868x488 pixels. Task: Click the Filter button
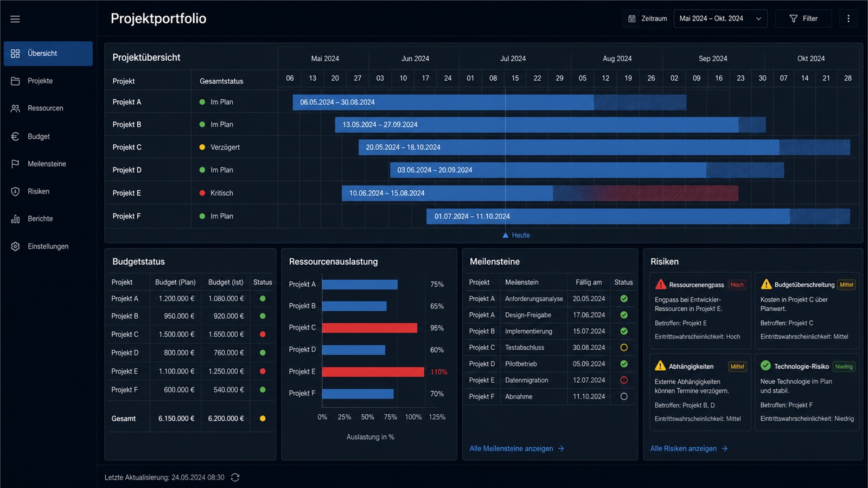(803, 18)
